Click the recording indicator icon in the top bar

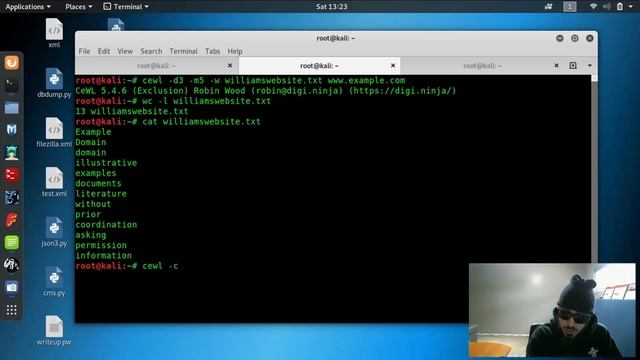click(x=549, y=6)
